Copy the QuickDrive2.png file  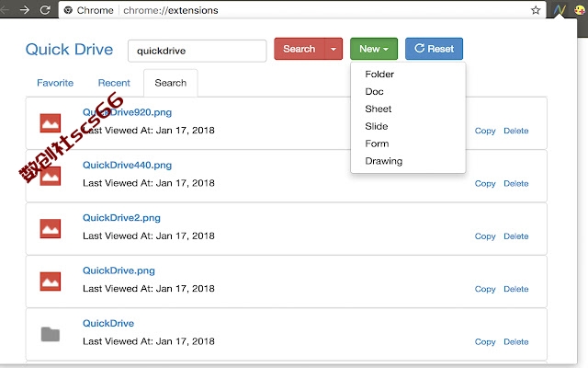pyautogui.click(x=485, y=236)
